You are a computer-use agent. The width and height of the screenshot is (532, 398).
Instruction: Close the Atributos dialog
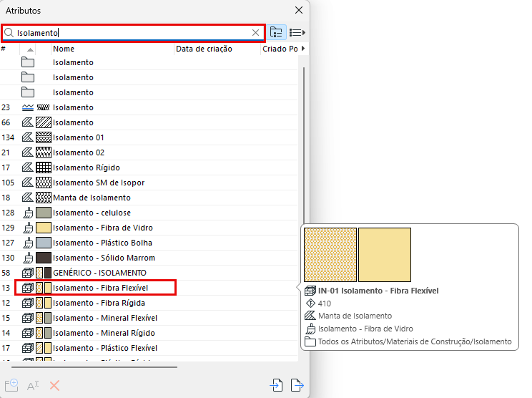(299, 10)
